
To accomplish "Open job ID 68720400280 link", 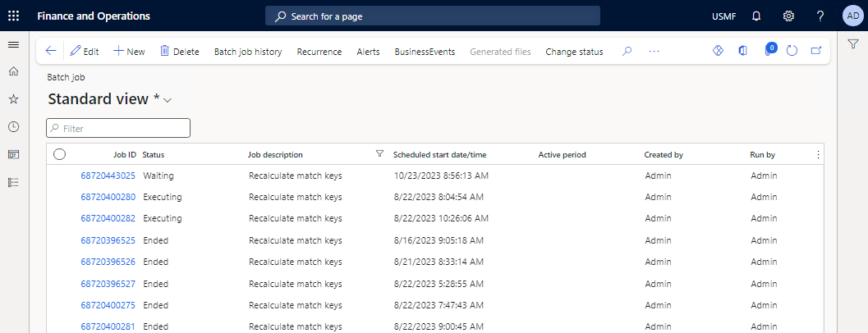I will [108, 197].
